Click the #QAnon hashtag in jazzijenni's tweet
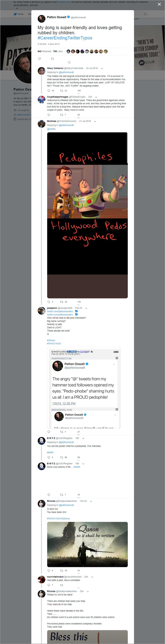Viewport: 165px width, 644px height. click(51, 340)
